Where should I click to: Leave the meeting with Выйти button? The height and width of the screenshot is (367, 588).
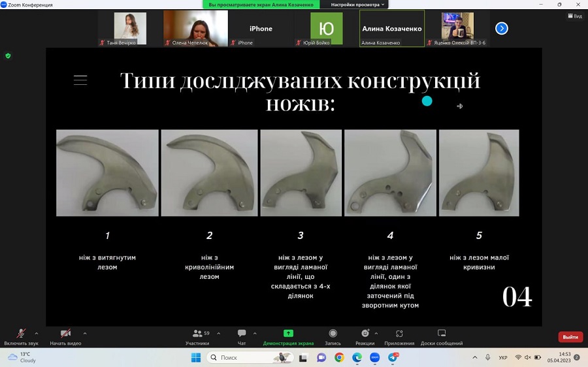(x=570, y=337)
